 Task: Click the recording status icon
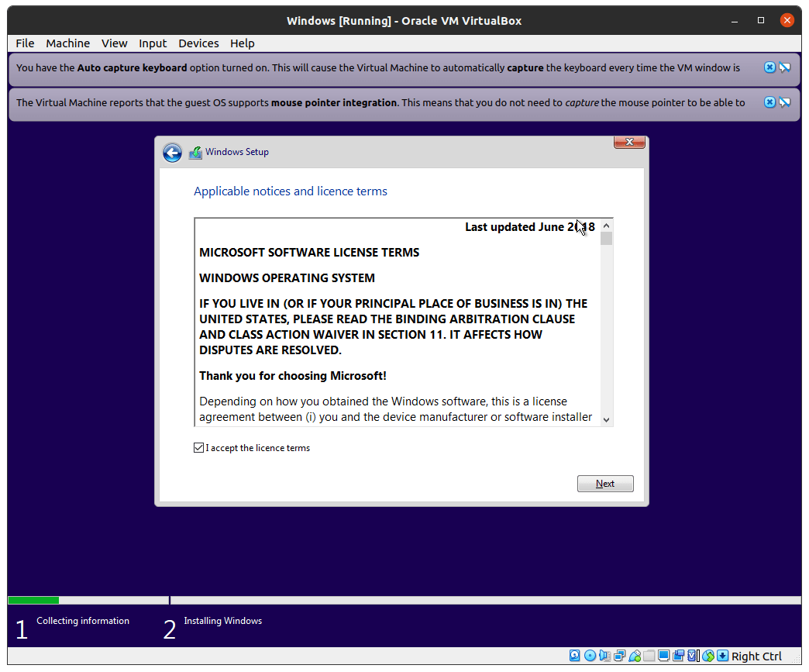point(679,656)
